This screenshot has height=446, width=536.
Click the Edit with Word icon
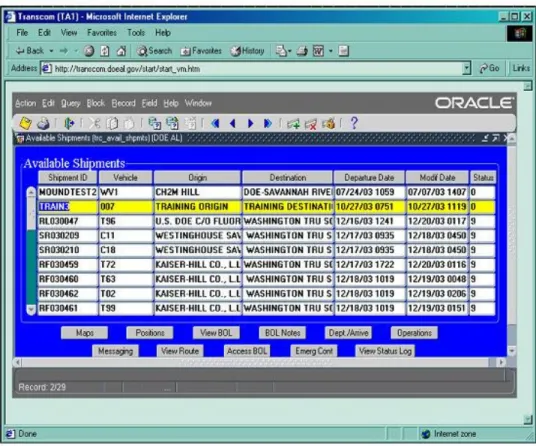318,51
